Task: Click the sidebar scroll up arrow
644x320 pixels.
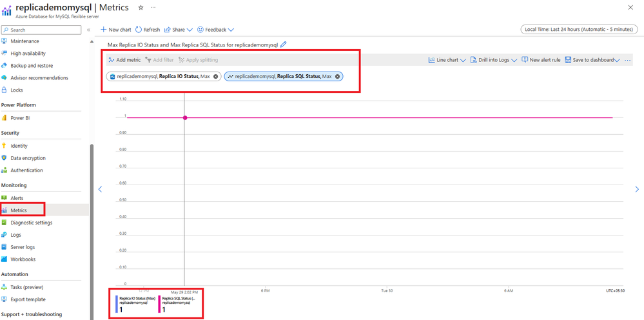Action: tap(92, 41)
